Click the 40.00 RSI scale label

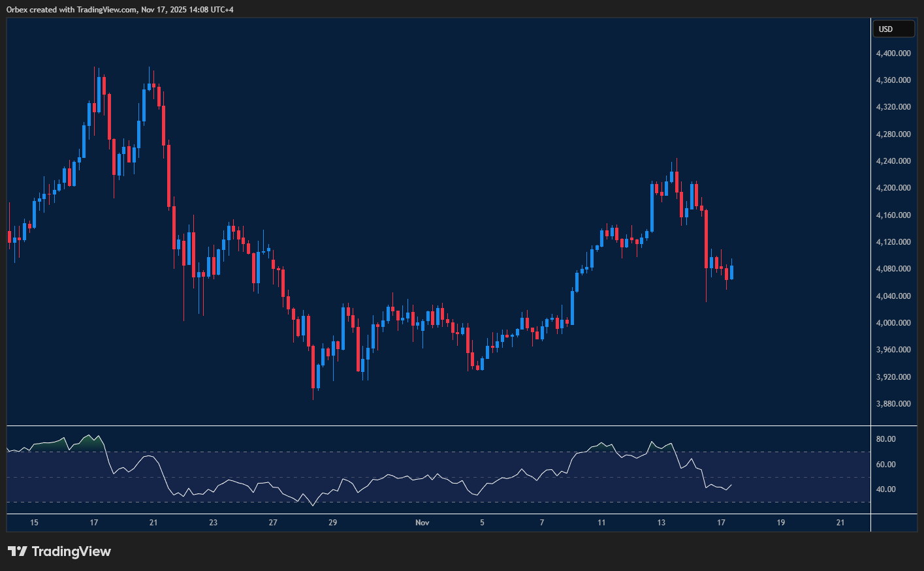[887, 489]
